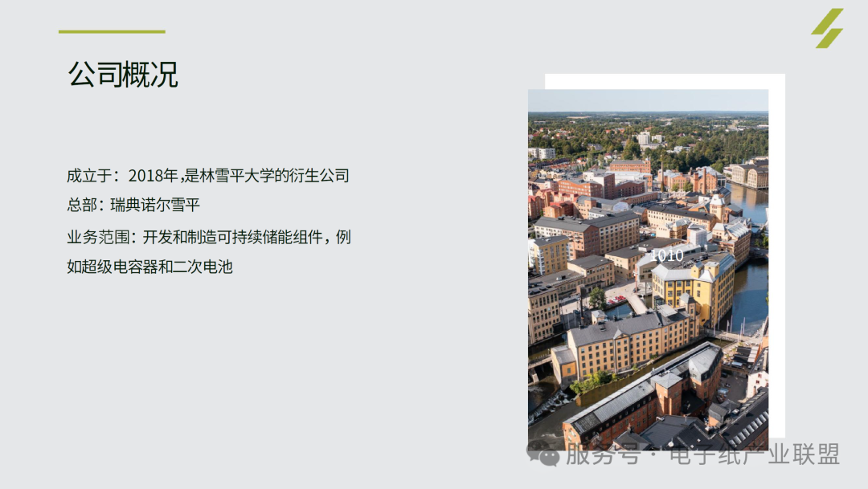Click the 电子纸产业联盟 watermark text
This screenshot has width=868, height=489.
754,454
